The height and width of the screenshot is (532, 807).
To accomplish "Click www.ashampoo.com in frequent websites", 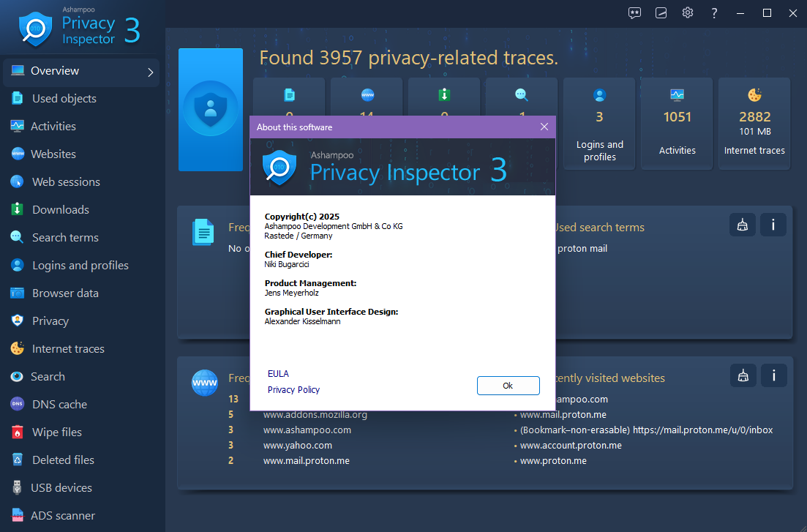I will pos(307,430).
